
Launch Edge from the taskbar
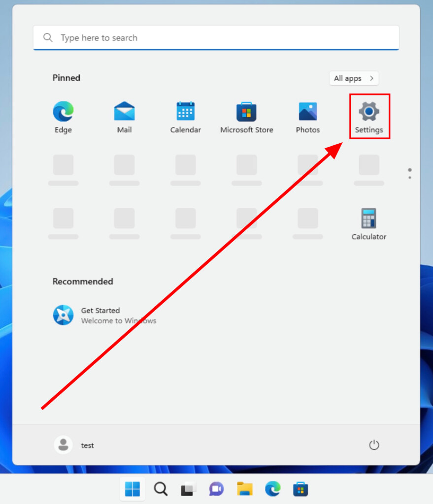point(273,489)
